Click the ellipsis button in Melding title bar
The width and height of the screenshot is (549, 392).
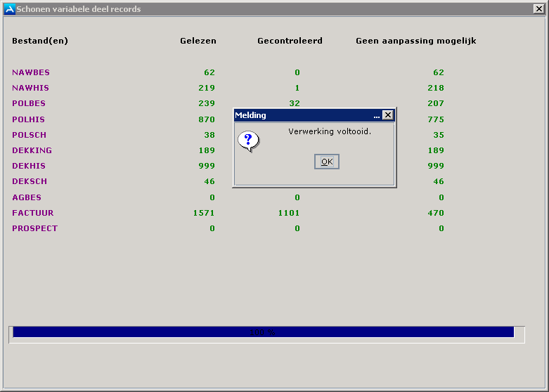[x=377, y=115]
